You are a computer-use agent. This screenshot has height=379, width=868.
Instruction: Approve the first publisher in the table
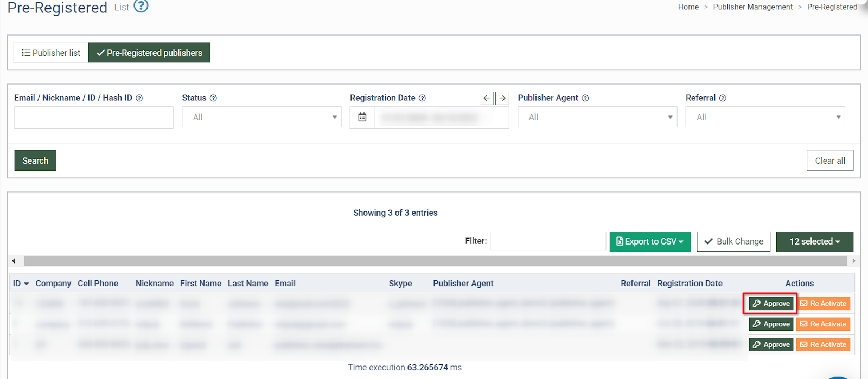771,304
